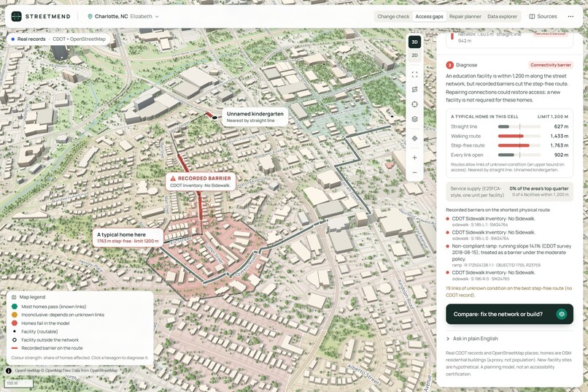Click the Connectivity barrier tag
Image resolution: width=588 pixels, height=392 pixels.
pos(551,65)
